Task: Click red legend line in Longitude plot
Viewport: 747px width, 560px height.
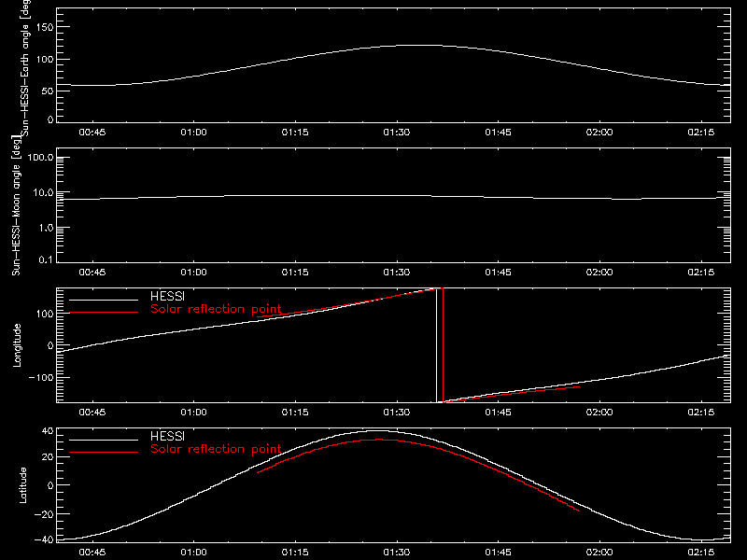Action: [x=104, y=313]
